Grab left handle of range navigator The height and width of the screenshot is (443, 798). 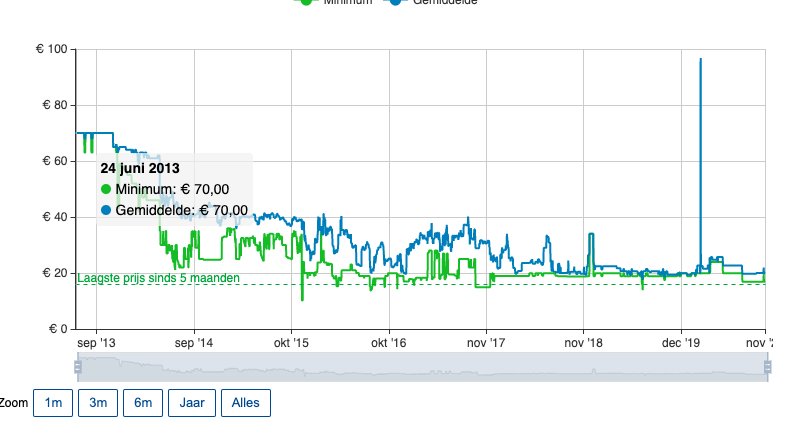[78, 367]
